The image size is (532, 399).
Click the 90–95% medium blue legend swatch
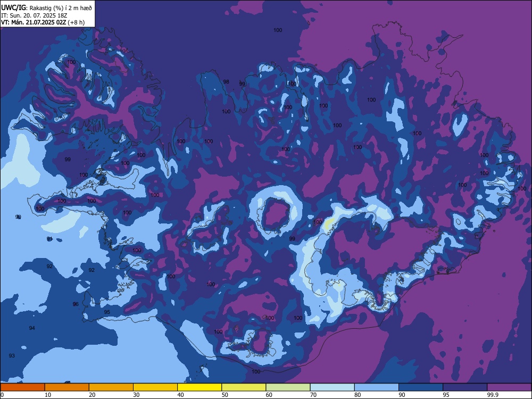(x=421, y=387)
